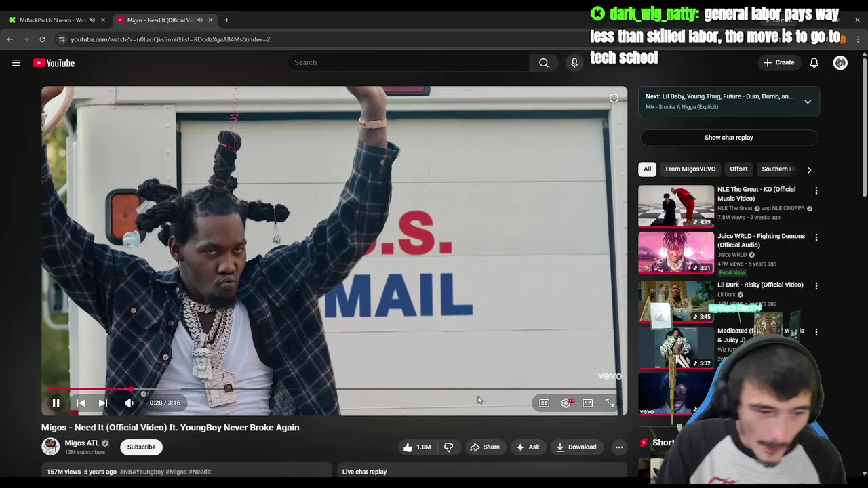
Task: Open the Ask AI button
Action: 528,447
